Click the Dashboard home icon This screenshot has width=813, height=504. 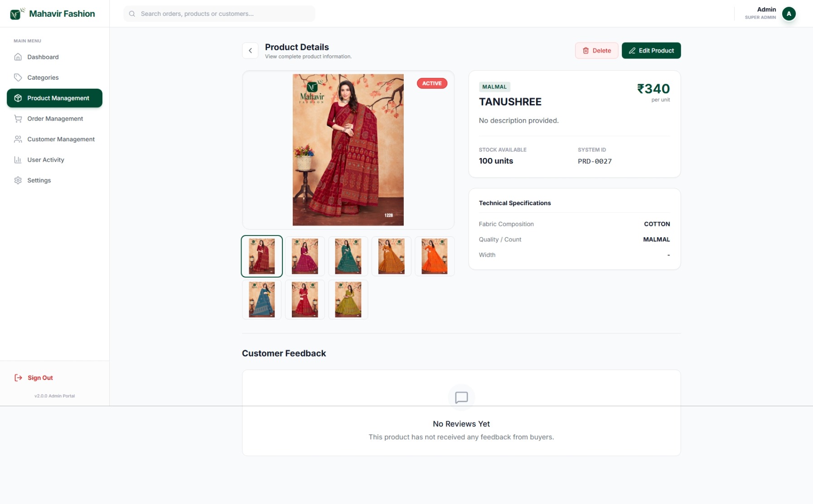coord(18,57)
